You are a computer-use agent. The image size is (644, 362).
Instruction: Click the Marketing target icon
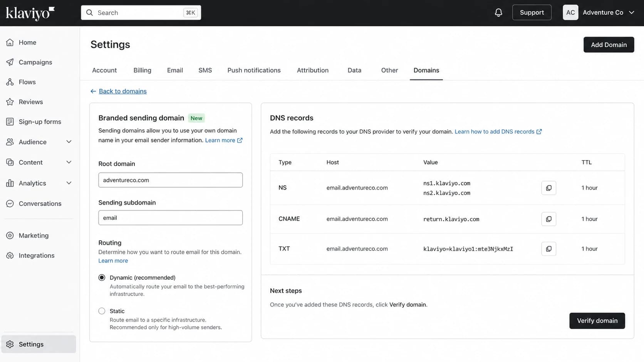point(10,235)
